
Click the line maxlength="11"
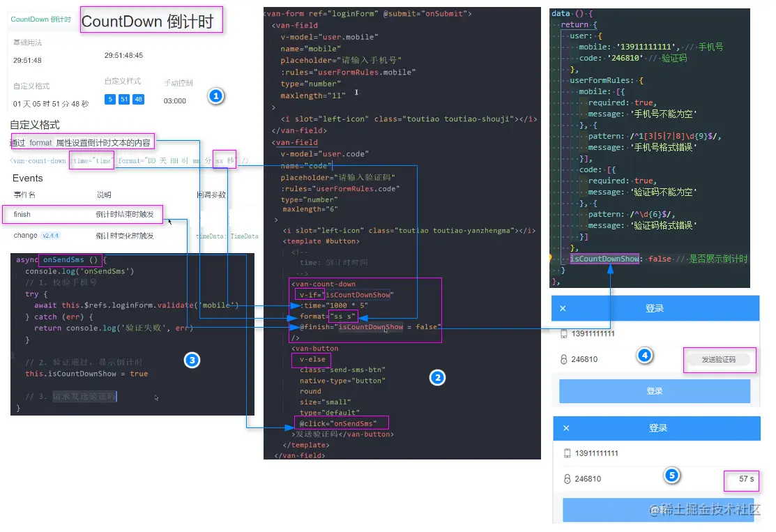(313, 96)
